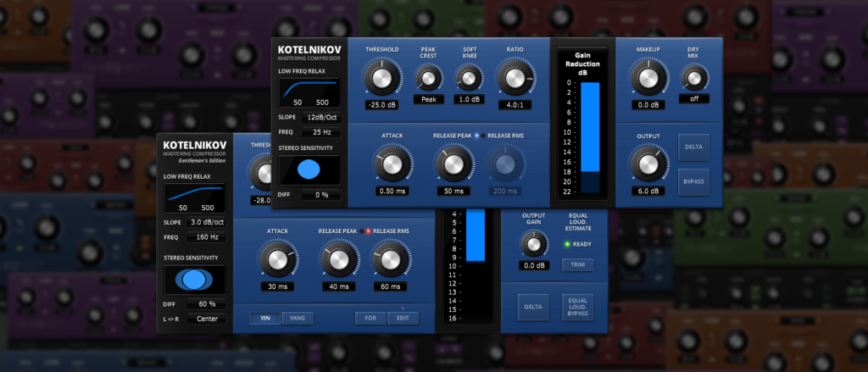868x372 pixels.
Task: Toggle DELTA button beside Output knob
Action: (693, 147)
